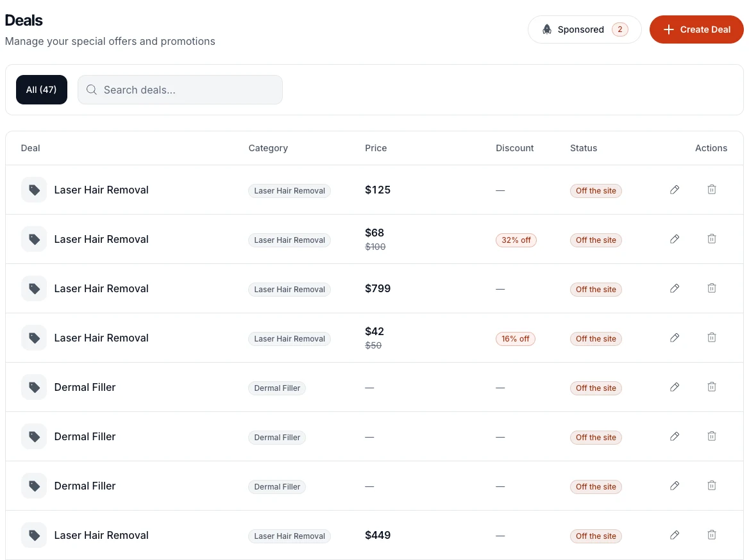Screen dimensions: 749x560
Task: Click the struck-through $100 original price
Action: (375, 247)
